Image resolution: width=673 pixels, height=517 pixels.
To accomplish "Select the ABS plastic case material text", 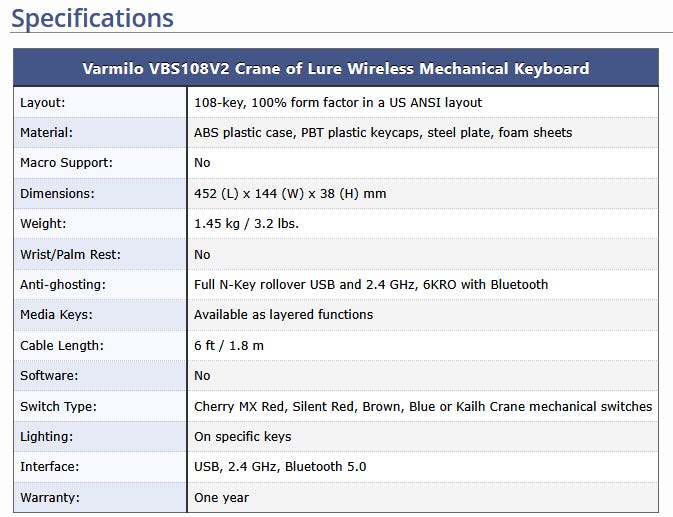I will [383, 133].
